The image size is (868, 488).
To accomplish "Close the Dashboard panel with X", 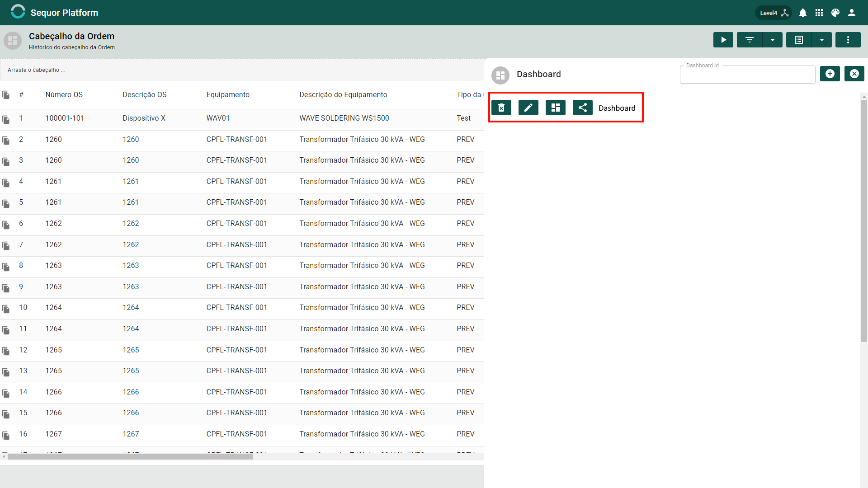I will click(854, 74).
